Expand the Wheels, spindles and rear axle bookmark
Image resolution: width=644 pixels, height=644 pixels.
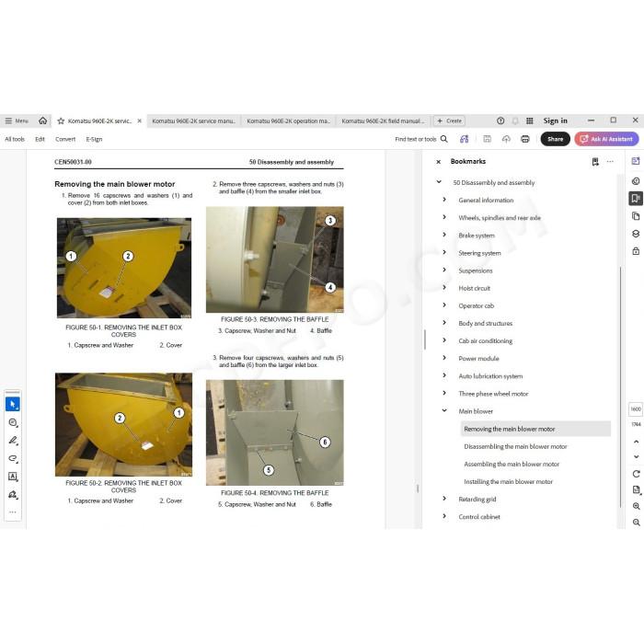tap(444, 217)
